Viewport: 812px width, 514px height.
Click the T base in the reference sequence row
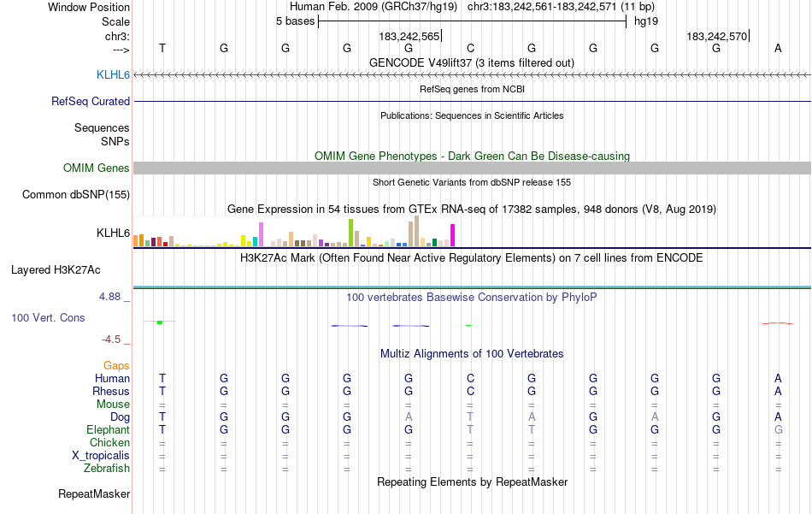pyautogui.click(x=162, y=48)
